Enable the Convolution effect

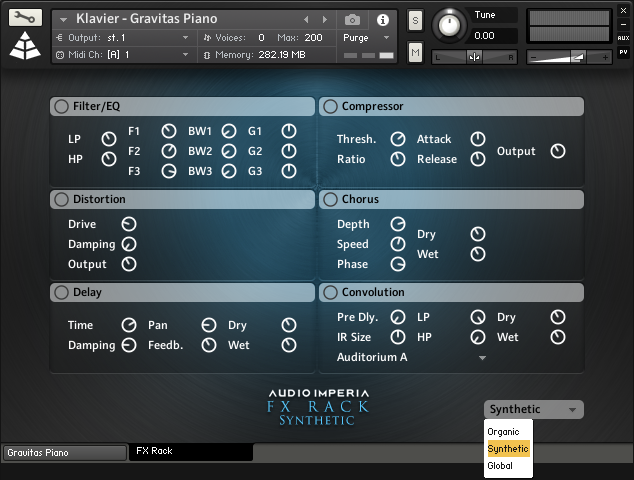tap(330, 293)
